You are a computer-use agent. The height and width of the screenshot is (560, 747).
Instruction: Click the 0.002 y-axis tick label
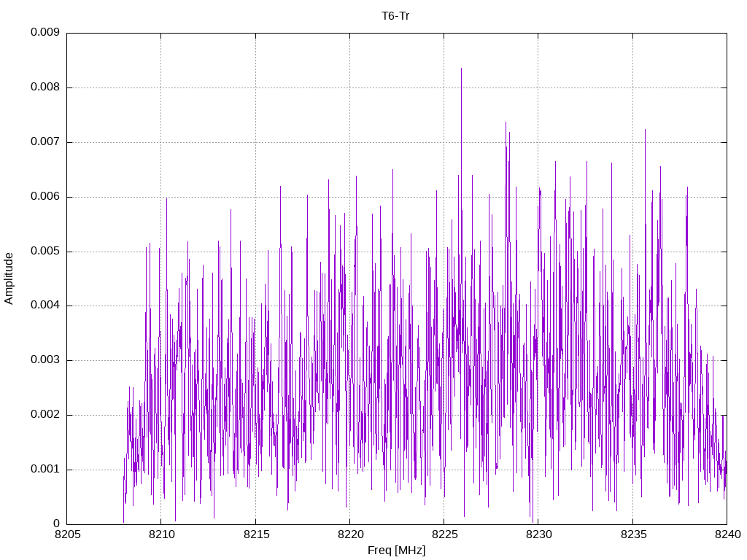[45, 415]
